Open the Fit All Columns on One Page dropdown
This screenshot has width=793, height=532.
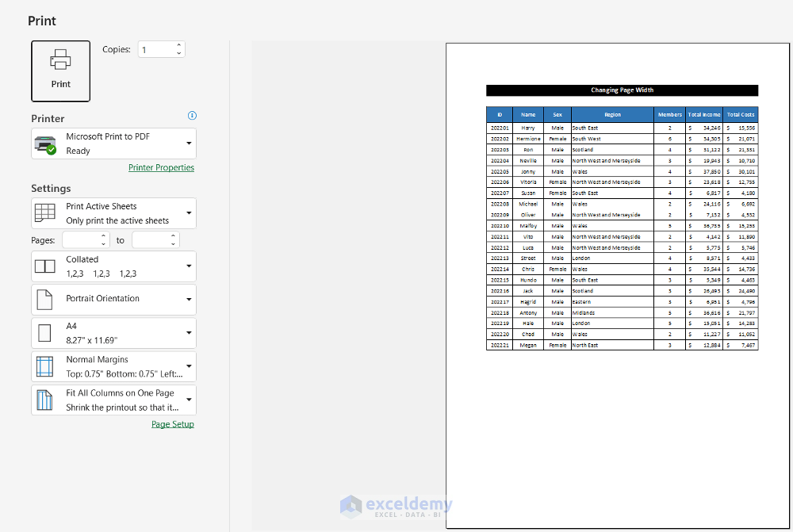click(113, 400)
